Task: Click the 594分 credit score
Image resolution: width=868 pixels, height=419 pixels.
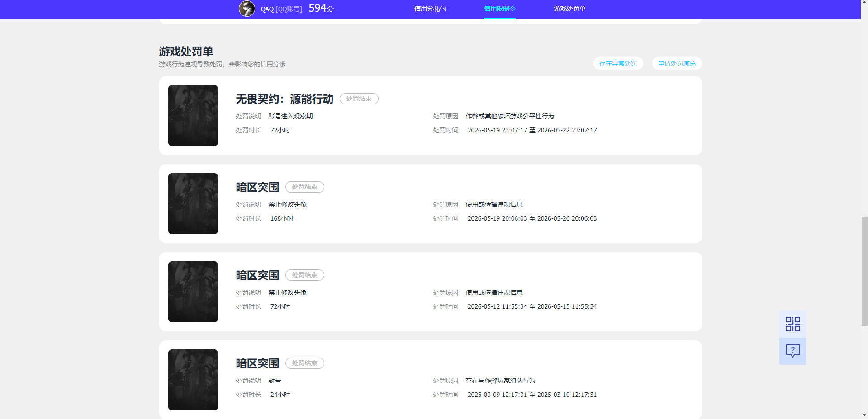Action: [321, 8]
